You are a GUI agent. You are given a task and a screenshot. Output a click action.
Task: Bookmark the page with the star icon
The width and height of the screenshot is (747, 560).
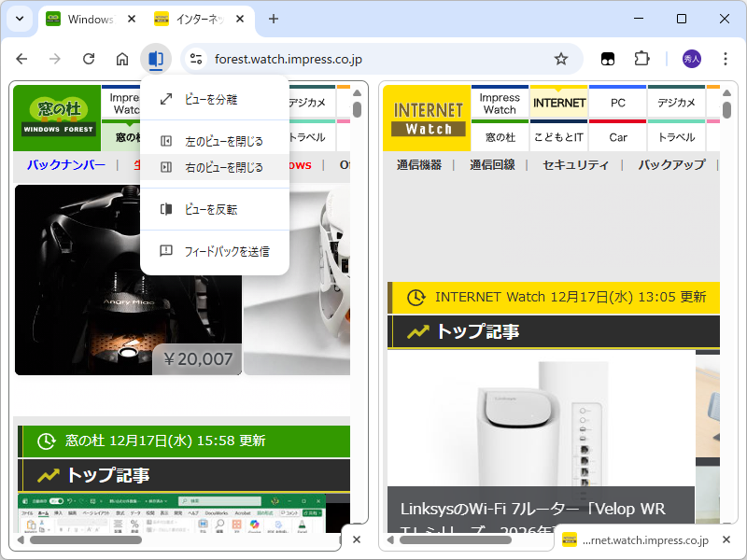pos(560,58)
